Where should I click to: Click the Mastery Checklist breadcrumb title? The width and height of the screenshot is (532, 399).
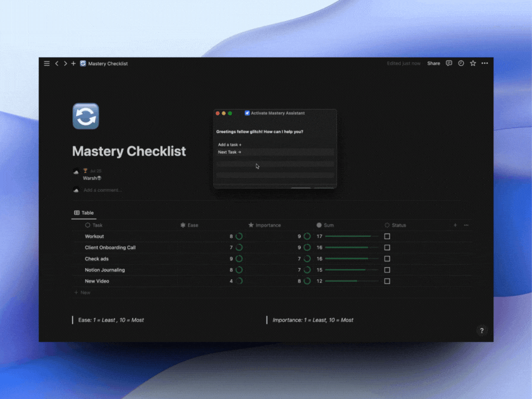pos(107,63)
